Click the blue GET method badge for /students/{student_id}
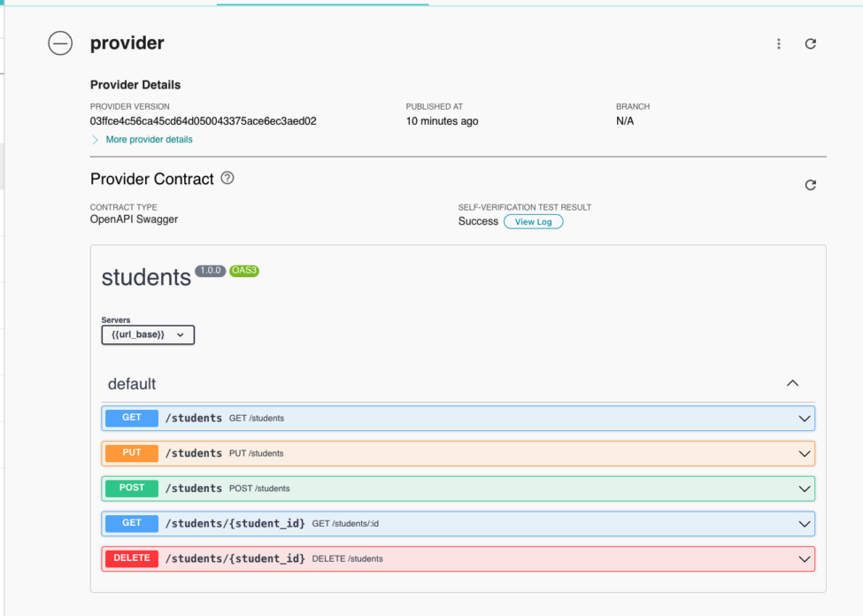Image resolution: width=863 pixels, height=616 pixels. point(132,523)
